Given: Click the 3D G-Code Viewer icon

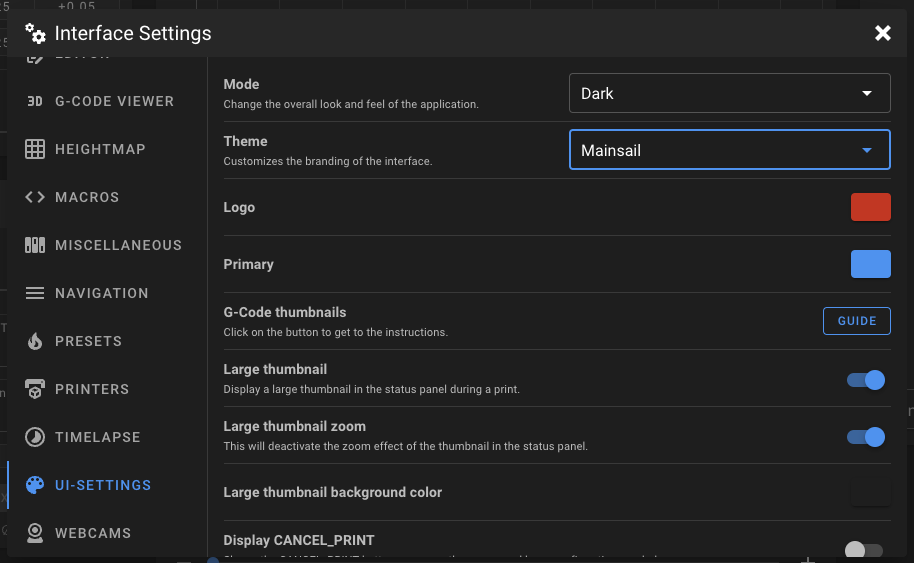Looking at the screenshot, I should coord(35,101).
